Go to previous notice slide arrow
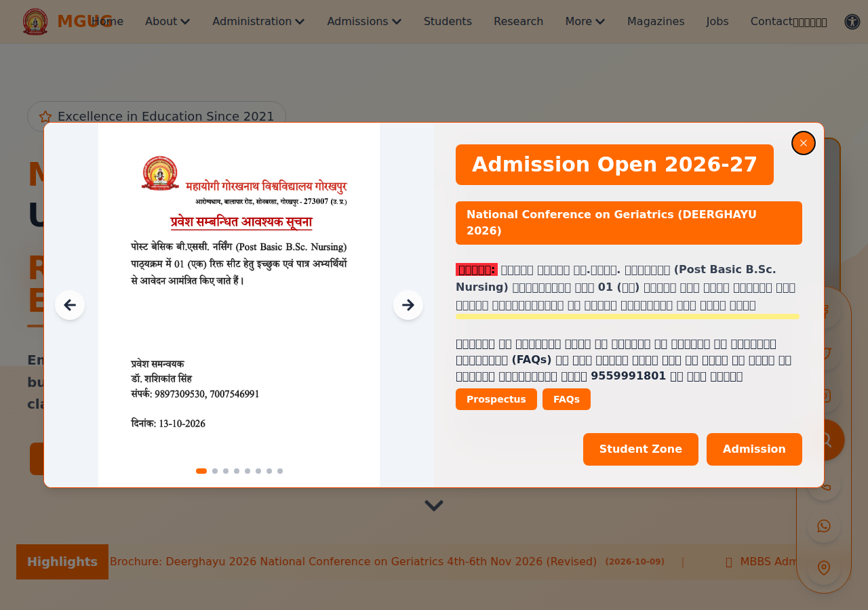Viewport: 868px width, 610px height. pos(70,305)
